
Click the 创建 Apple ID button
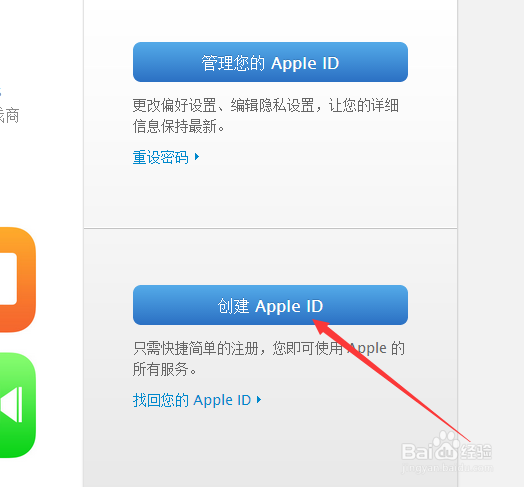pos(270,305)
